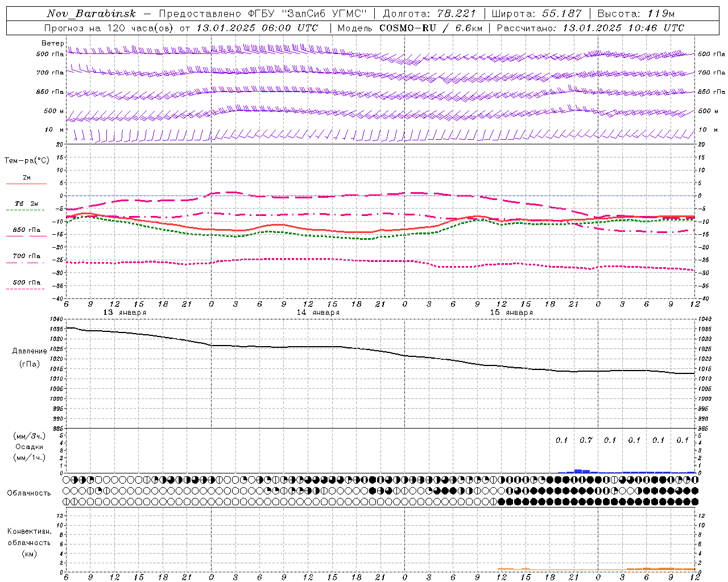The height and width of the screenshot is (582, 728).
Task: Click the '(гПа)' unit under Давление
Action: point(30,364)
